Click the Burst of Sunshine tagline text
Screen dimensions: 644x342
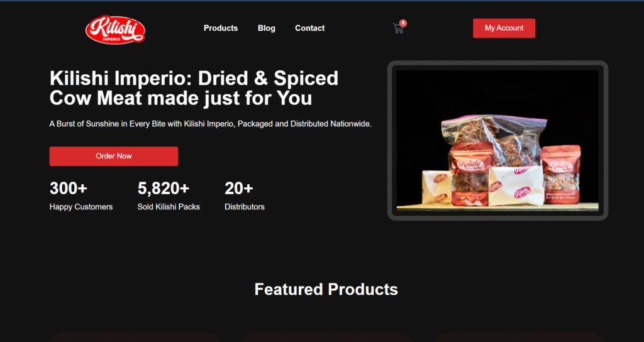210,124
